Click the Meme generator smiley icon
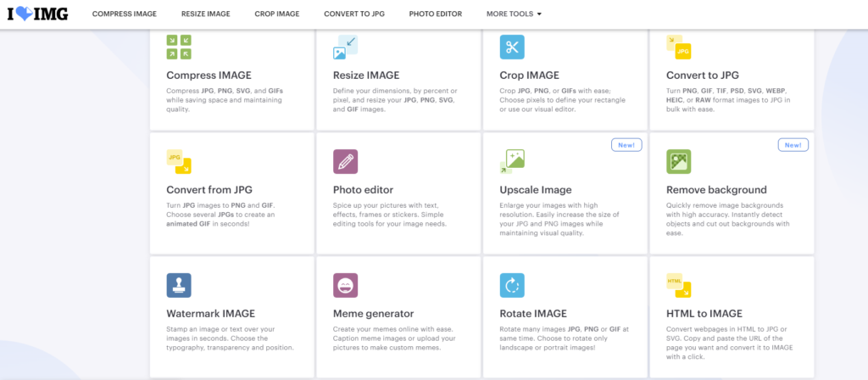Screen dimensions: 868x380 (x=345, y=285)
